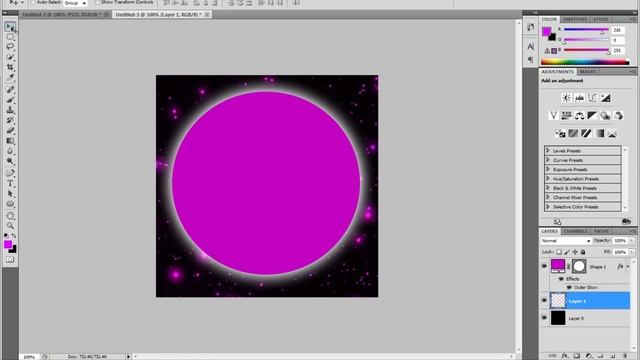
Task: Select the Eraser tool
Action: click(10, 130)
